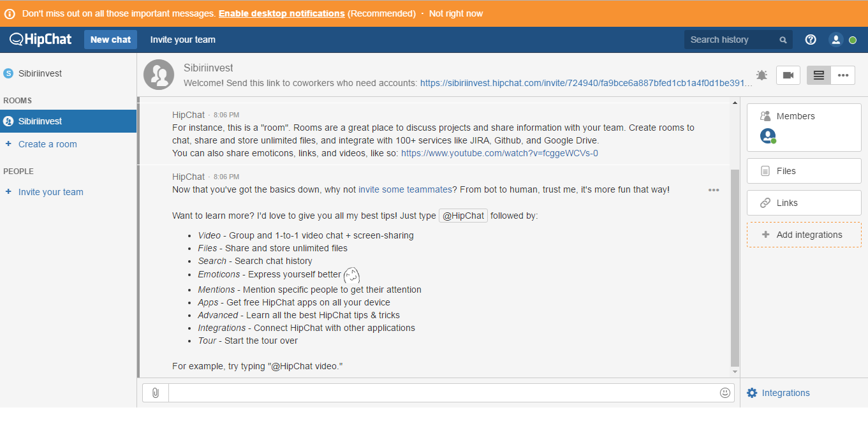Change your presence via the green status dot
Image resolution: width=868 pixels, height=433 pixels.
click(x=853, y=39)
